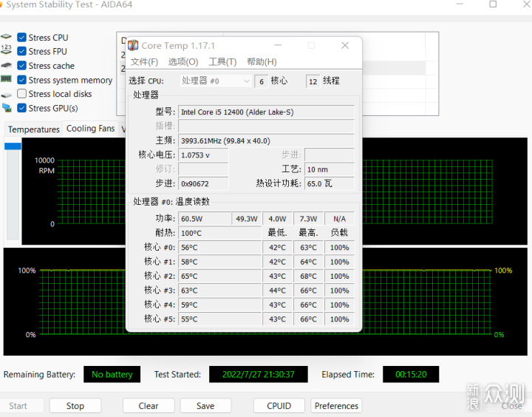Click the Stop button in AIDA64

pos(75,406)
